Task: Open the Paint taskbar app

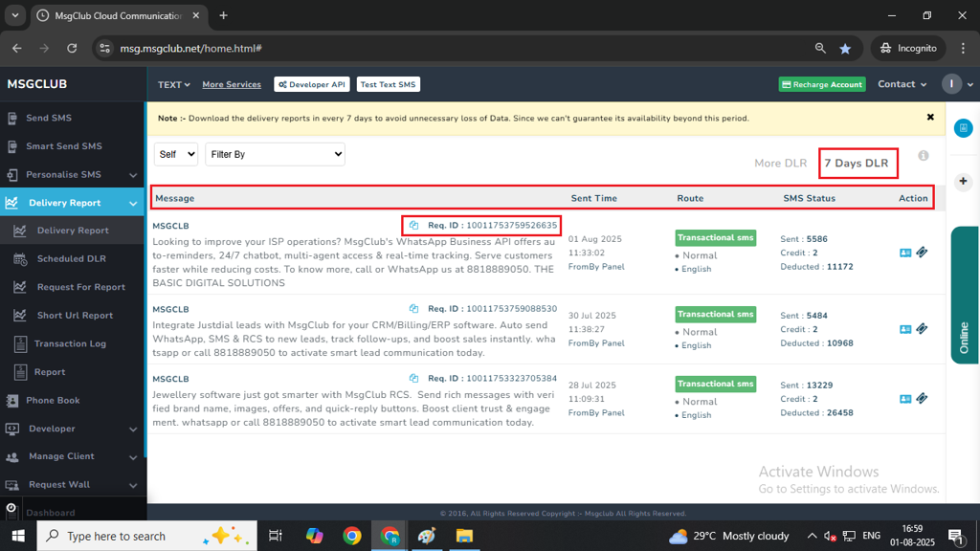Action: click(427, 536)
